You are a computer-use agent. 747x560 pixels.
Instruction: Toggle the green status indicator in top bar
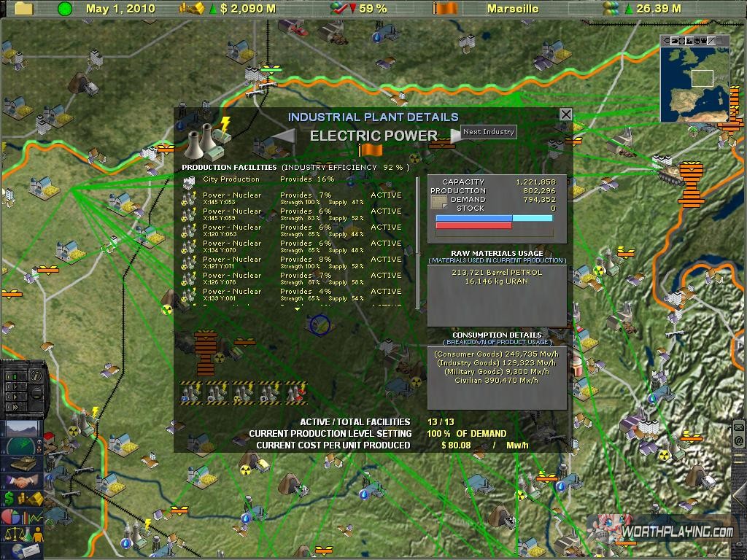pos(65,9)
